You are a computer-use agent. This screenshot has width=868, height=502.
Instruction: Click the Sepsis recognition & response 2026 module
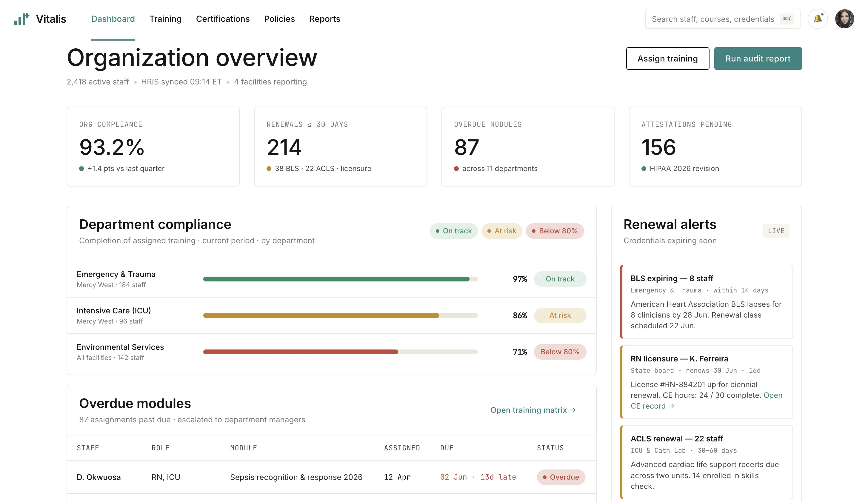click(x=296, y=478)
